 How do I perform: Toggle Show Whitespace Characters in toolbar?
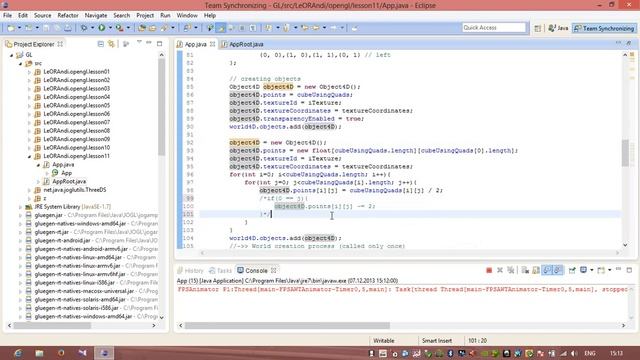(x=253, y=28)
